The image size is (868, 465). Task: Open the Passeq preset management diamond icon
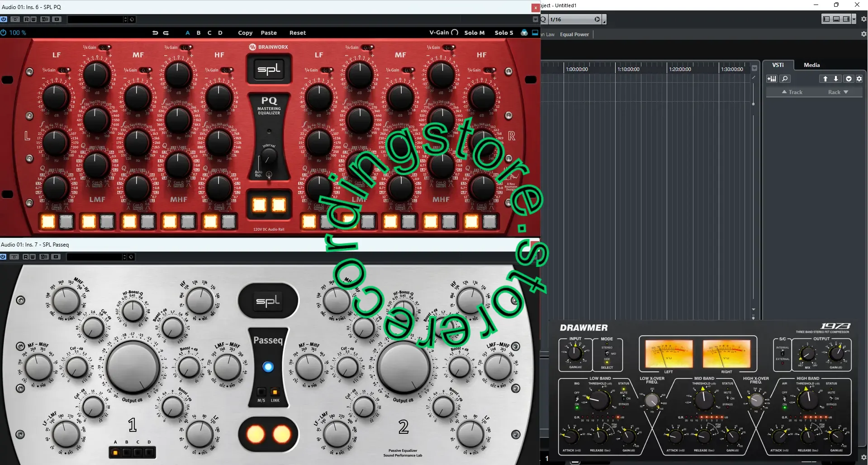(131, 257)
